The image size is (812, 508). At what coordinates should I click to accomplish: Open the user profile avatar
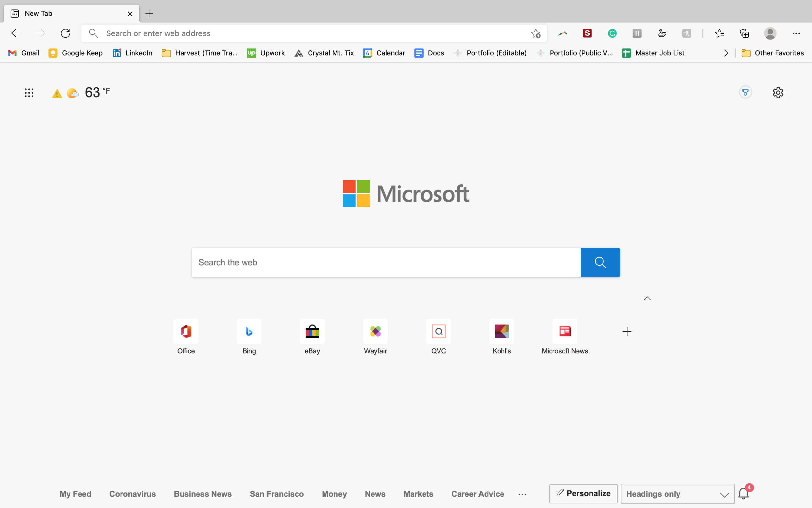click(770, 33)
